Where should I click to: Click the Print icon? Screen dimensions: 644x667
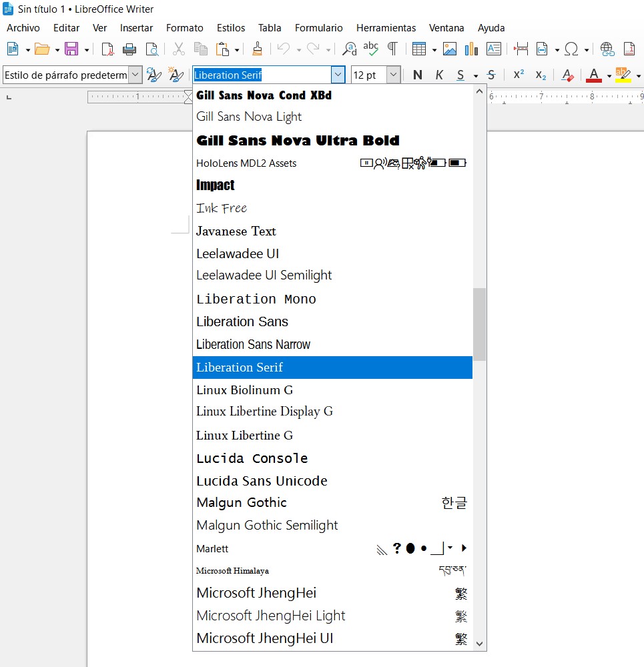tap(129, 49)
